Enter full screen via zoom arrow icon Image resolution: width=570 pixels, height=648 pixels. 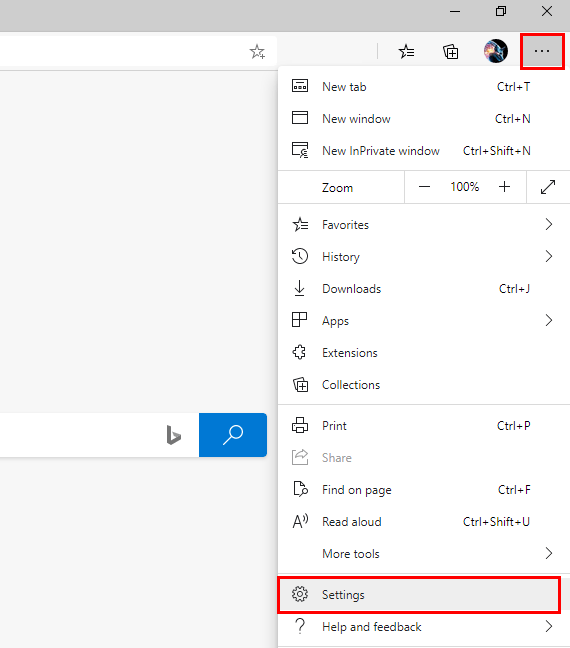(x=548, y=187)
